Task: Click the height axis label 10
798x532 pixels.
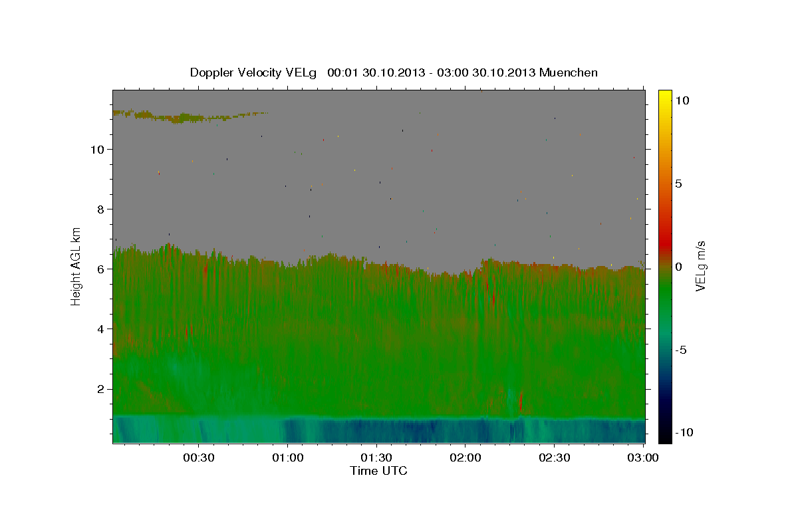Action: (x=97, y=149)
